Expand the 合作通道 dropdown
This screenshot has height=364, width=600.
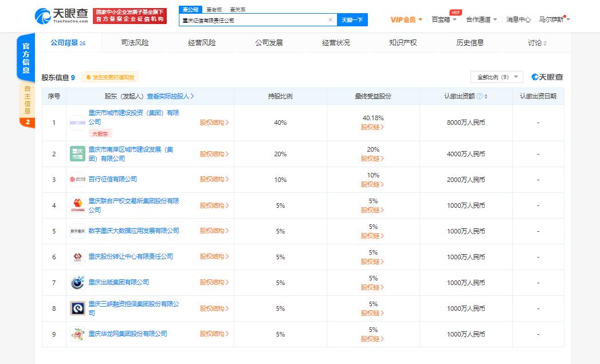click(x=481, y=19)
